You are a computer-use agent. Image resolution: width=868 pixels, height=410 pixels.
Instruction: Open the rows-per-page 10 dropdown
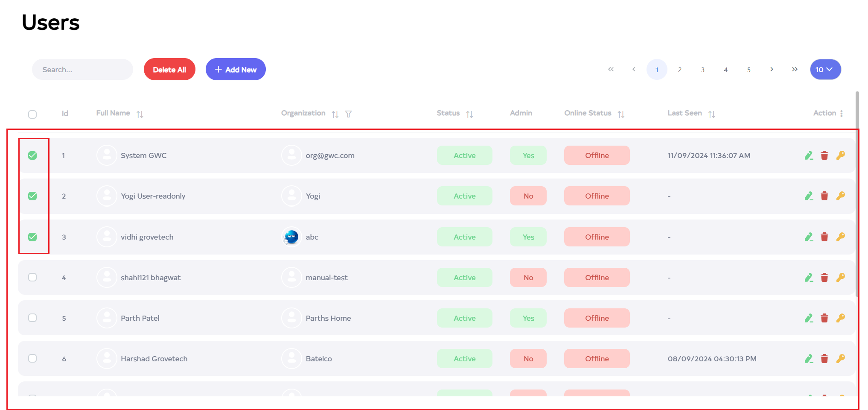point(825,70)
